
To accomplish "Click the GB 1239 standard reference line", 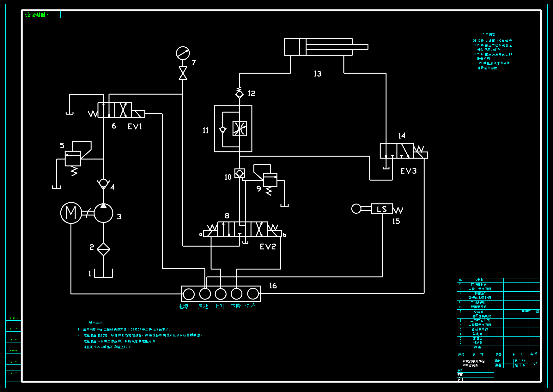I will click(x=492, y=41).
